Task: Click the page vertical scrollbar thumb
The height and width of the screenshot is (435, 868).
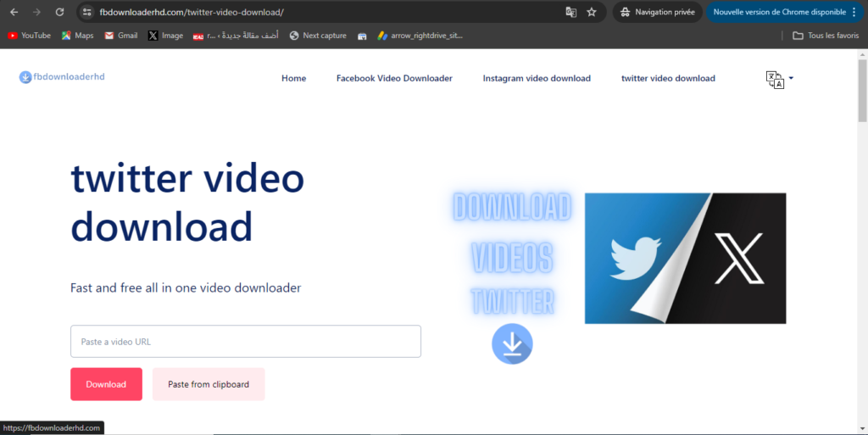Action: [862, 92]
